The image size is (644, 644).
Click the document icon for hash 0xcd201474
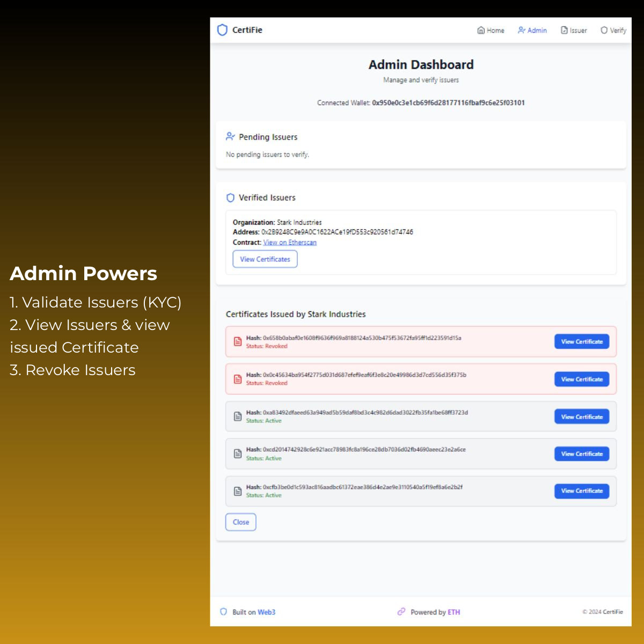pos(238,454)
